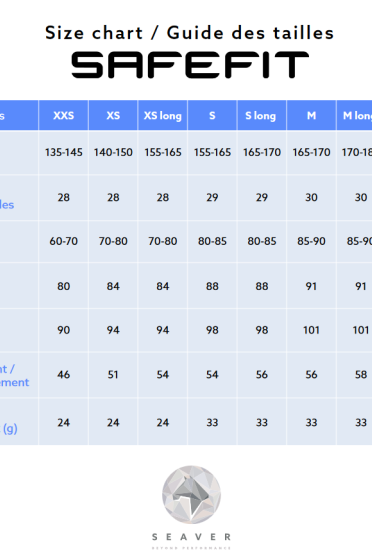This screenshot has width=372, height=558.
Task: Click the 56 value in M column
Action: [x=311, y=375]
